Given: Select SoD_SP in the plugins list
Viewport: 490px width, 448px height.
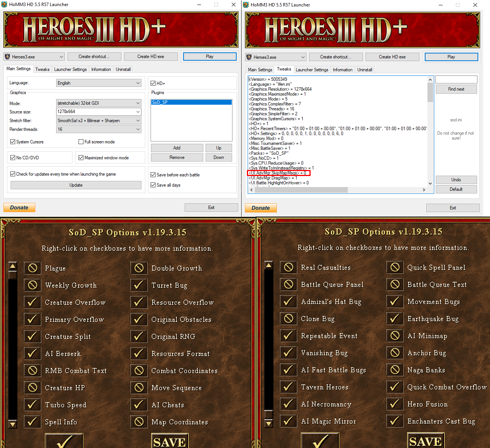Looking at the screenshot, I should [192, 102].
